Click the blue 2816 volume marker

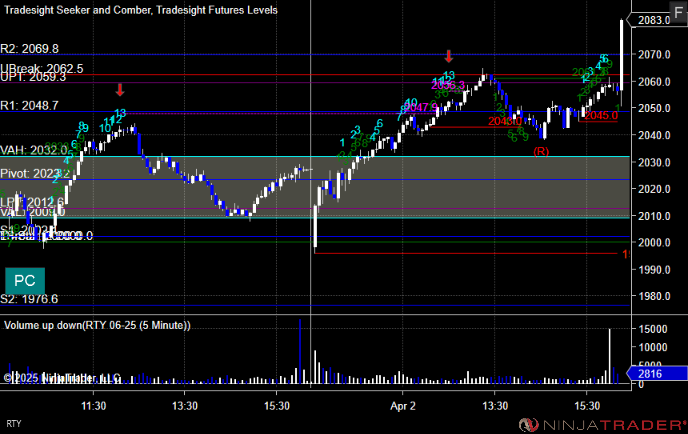click(657, 373)
